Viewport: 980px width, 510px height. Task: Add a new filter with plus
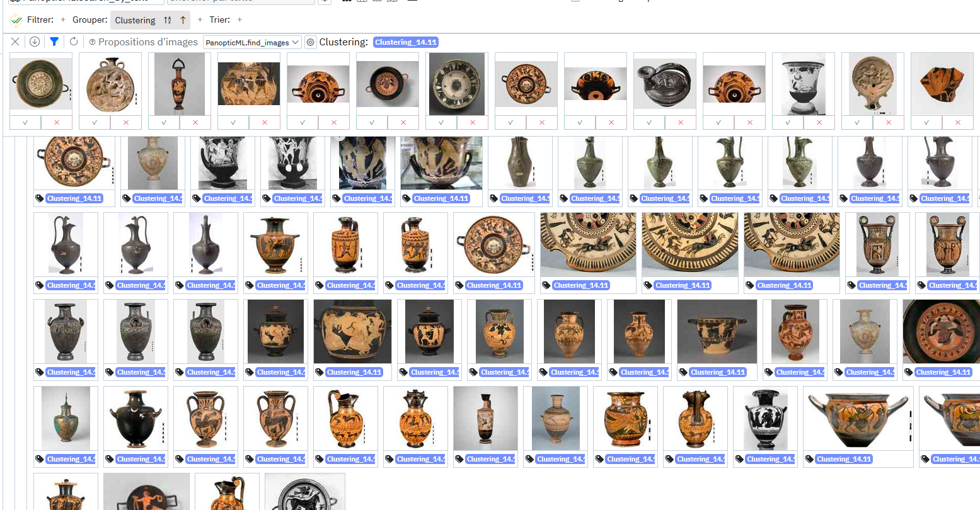tap(63, 20)
